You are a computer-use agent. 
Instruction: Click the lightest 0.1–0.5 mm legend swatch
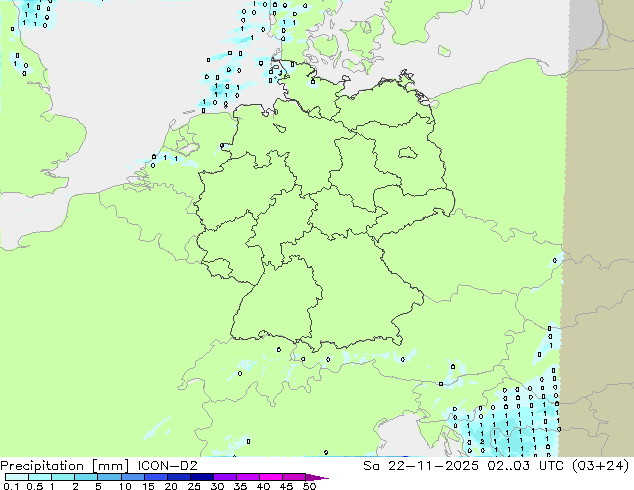coord(17,477)
